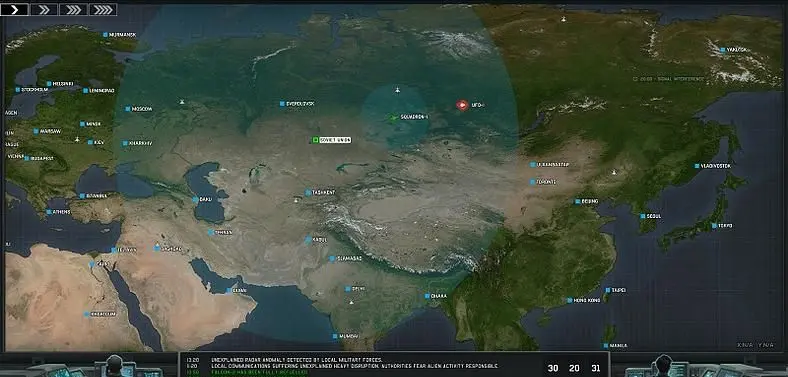Select the green Squadron-1 aircraft marker
788x377 pixels.
click(x=393, y=118)
